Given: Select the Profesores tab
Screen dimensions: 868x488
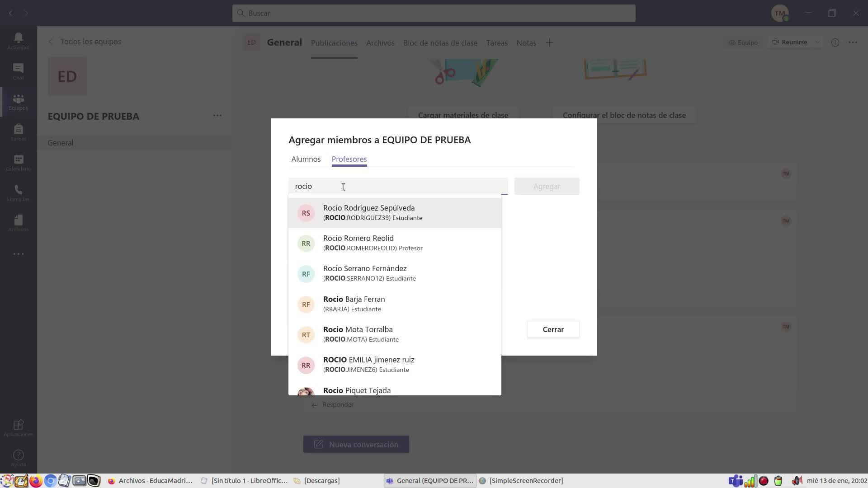Looking at the screenshot, I should coord(349,159).
